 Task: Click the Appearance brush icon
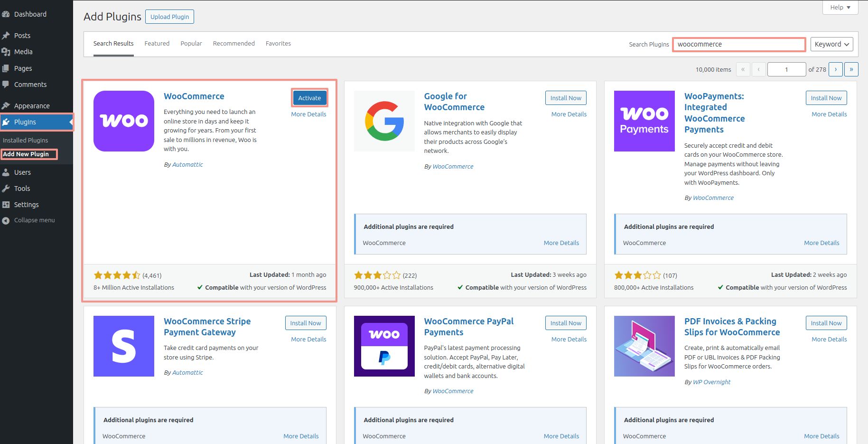tap(6, 106)
